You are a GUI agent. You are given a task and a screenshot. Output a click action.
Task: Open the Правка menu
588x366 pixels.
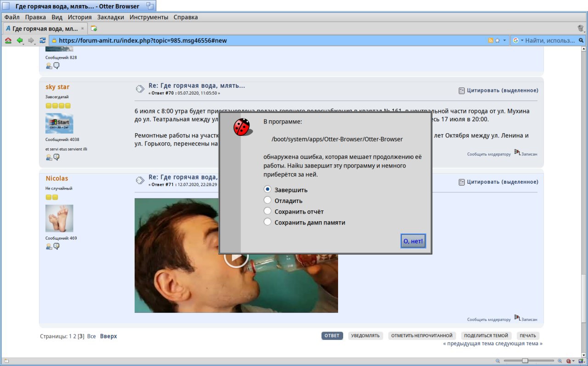35,17
